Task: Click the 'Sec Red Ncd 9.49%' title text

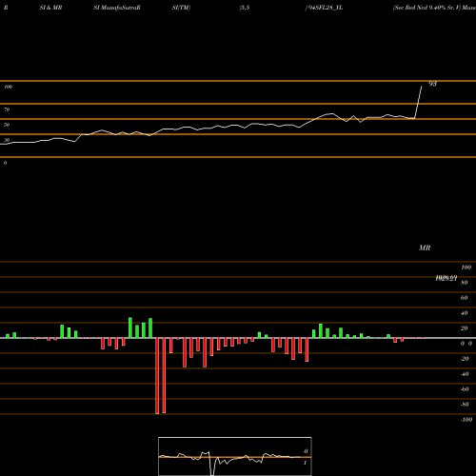Action: pyautogui.click(x=421, y=8)
